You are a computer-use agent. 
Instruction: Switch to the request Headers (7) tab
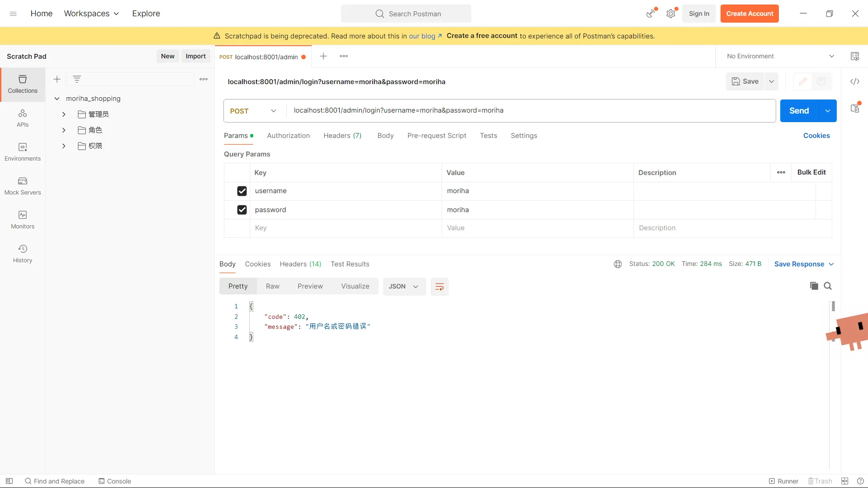(x=342, y=136)
